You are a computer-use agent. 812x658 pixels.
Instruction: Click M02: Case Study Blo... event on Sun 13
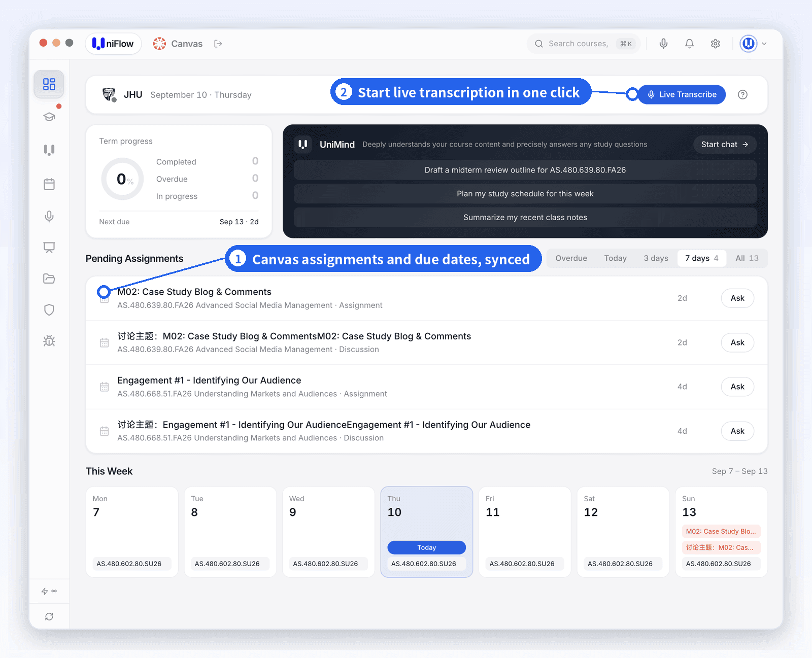pos(721,531)
